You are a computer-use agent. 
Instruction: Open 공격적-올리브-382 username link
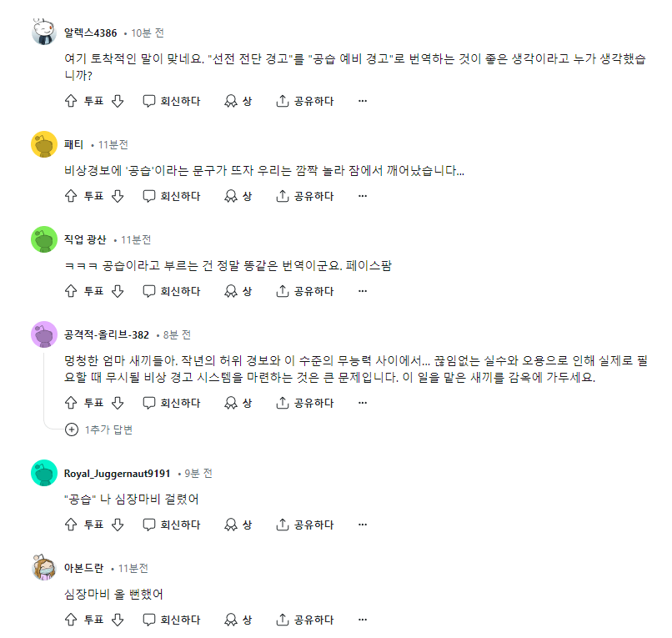pos(106,335)
